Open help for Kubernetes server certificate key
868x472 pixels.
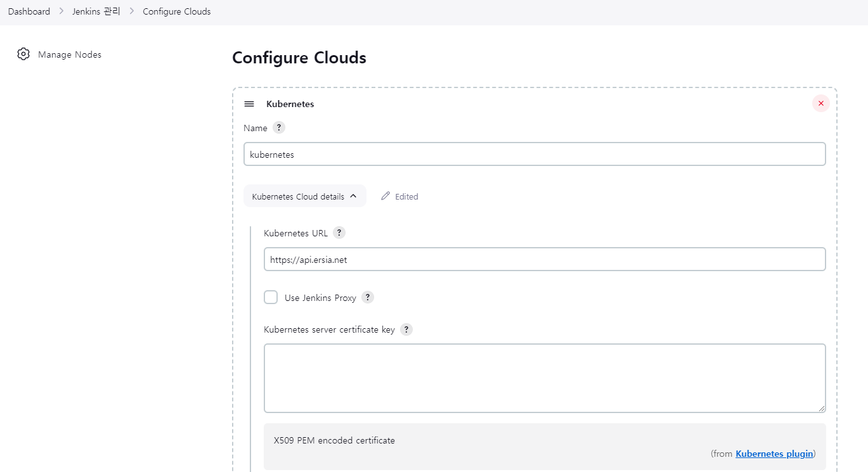(x=406, y=329)
